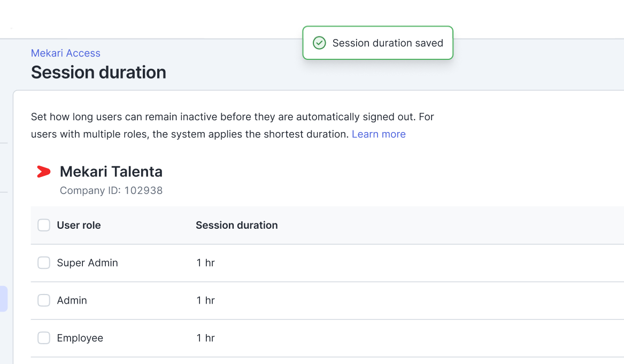Screen dimensions: 624x364
Task: Follow the Learn more link
Action: click(379, 134)
